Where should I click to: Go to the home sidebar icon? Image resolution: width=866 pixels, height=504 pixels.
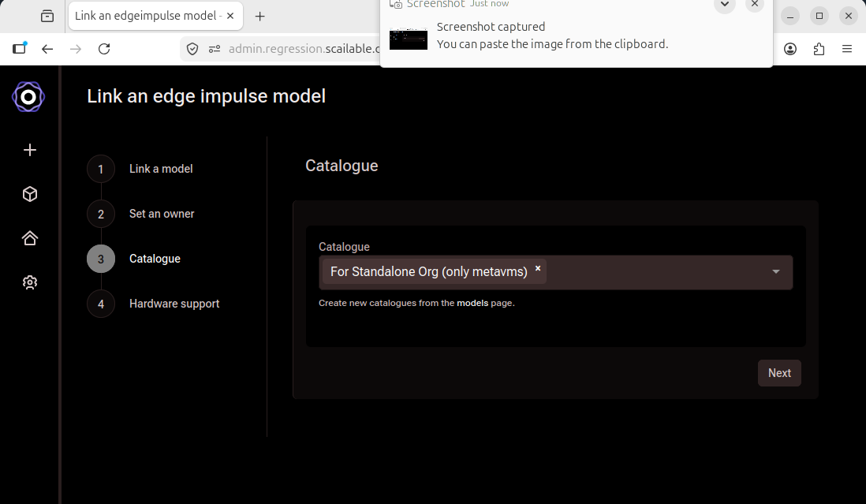click(x=30, y=238)
